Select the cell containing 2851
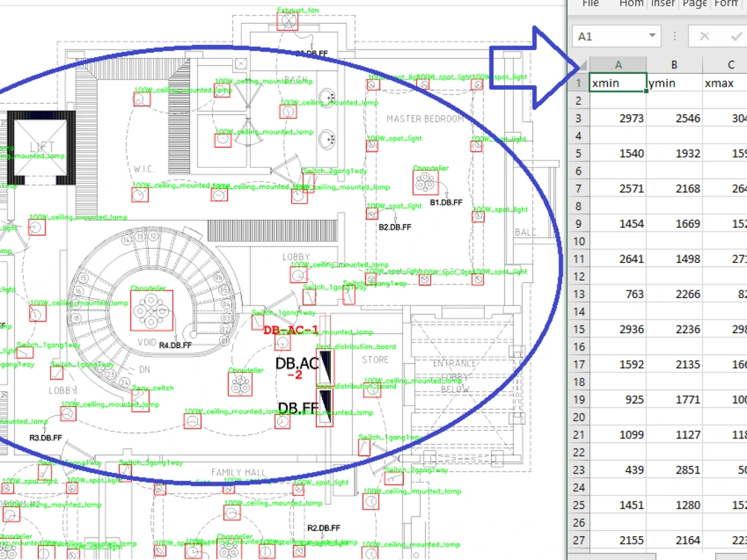The height and width of the screenshot is (560, 747). (674, 470)
